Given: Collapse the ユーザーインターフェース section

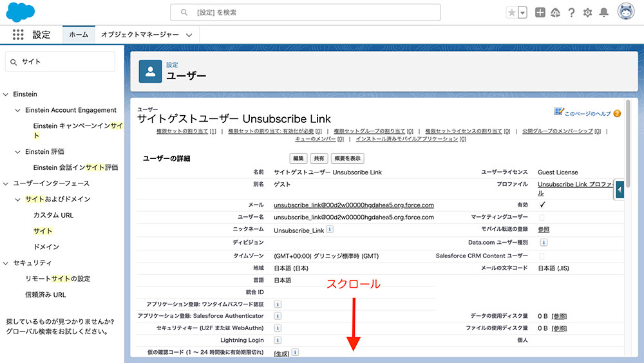Looking at the screenshot, I should tap(6, 183).
